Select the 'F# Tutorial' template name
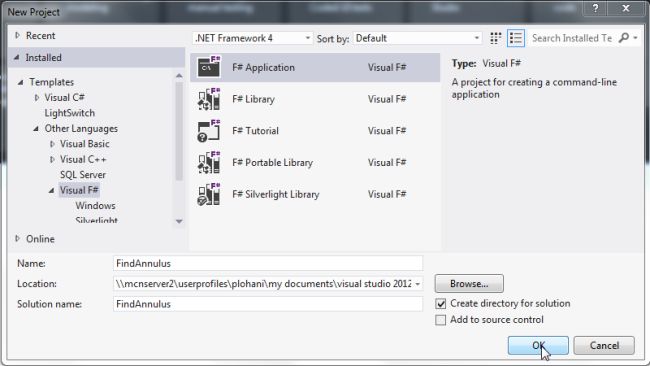650x366 pixels. coord(255,131)
